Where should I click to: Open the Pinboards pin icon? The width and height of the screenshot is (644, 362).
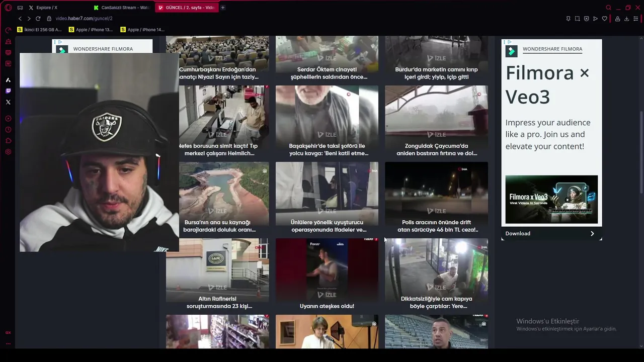click(x=568, y=19)
